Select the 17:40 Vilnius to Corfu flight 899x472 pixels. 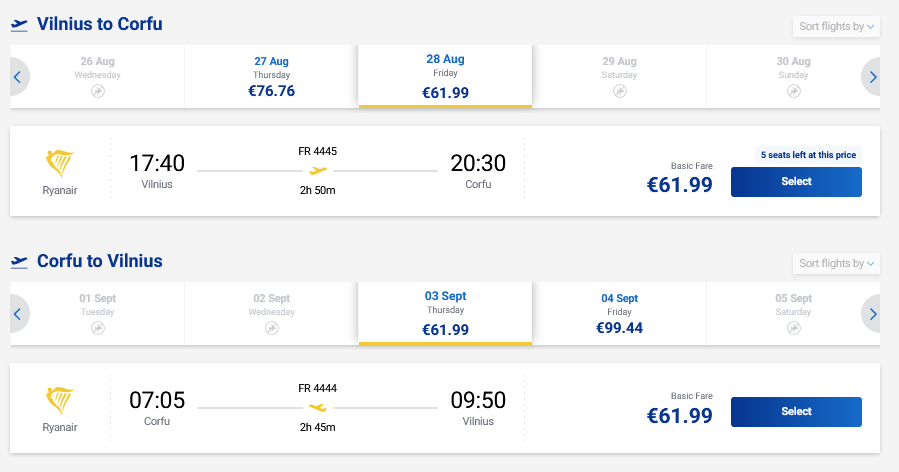(796, 182)
